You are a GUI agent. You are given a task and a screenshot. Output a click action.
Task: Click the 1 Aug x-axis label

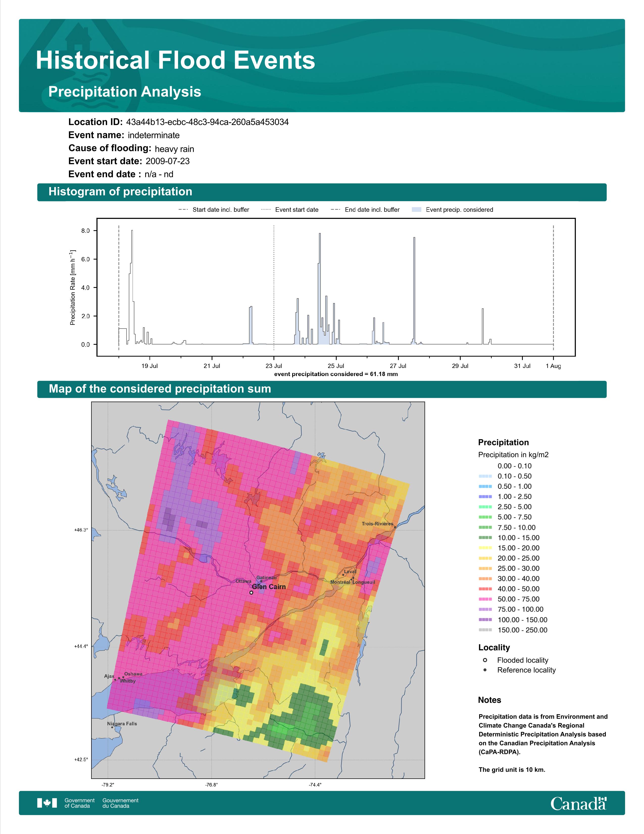pos(553,366)
